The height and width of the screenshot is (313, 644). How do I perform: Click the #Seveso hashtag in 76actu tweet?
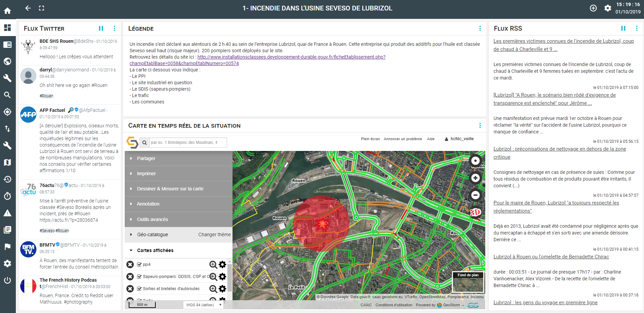[x=47, y=231]
